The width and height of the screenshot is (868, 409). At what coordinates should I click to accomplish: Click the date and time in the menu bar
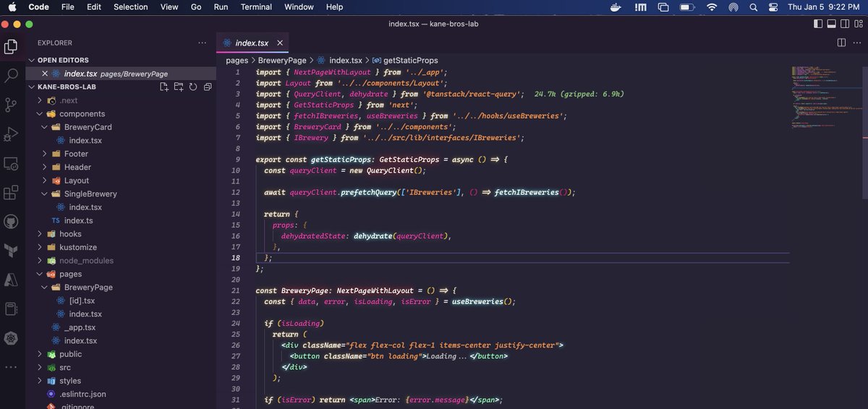[x=824, y=7]
